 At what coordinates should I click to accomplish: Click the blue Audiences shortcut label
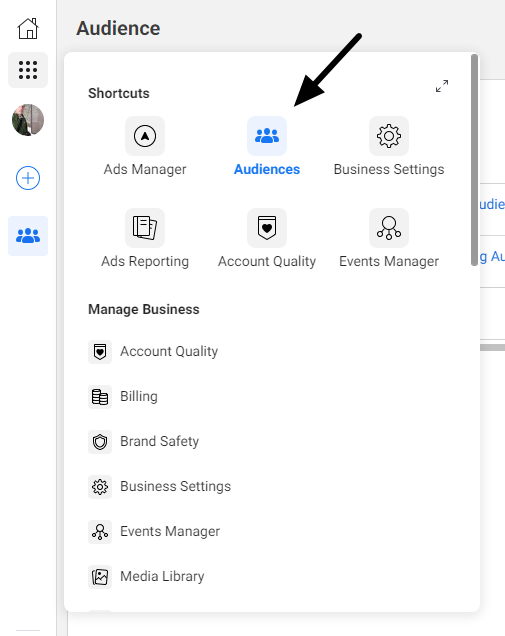tap(267, 169)
